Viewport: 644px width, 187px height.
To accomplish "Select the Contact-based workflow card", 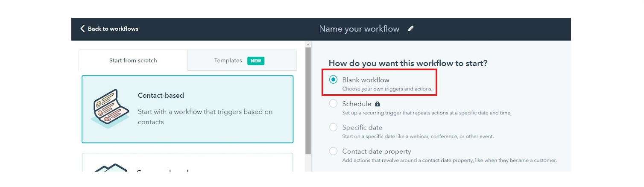I will 187,109.
